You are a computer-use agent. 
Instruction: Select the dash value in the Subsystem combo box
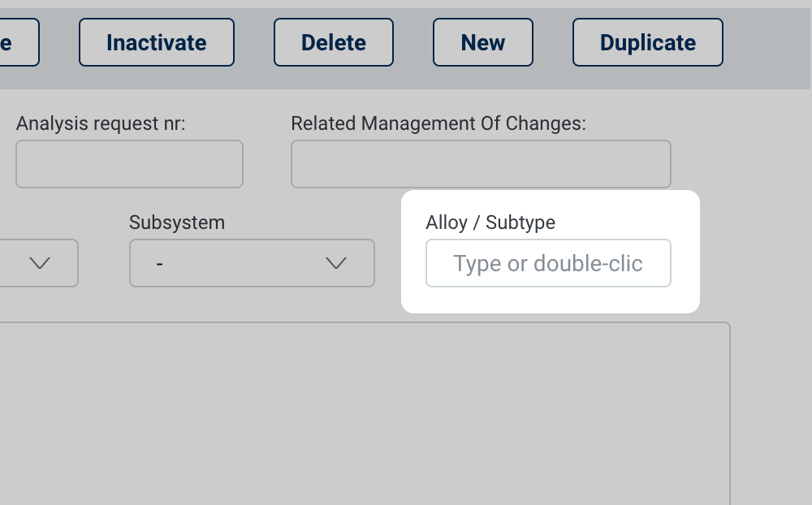[160, 264]
